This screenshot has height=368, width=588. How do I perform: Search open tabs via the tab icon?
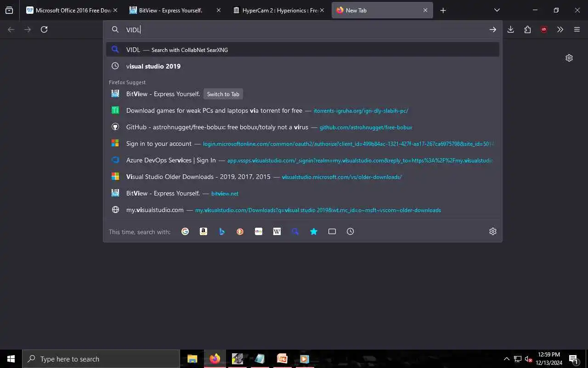click(332, 231)
